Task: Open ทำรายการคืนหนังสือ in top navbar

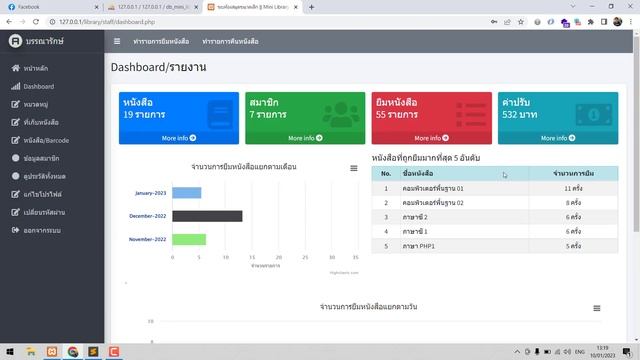Action: click(x=230, y=41)
